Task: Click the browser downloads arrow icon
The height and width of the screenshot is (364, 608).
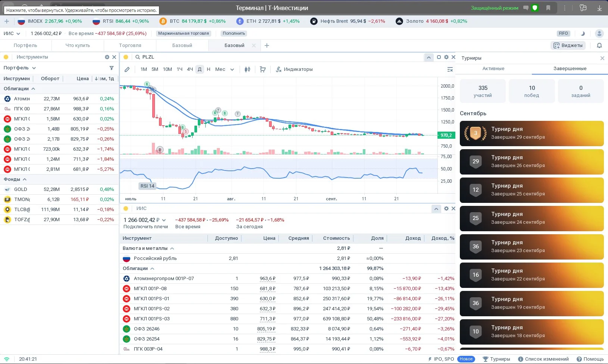Action: pyautogui.click(x=599, y=8)
